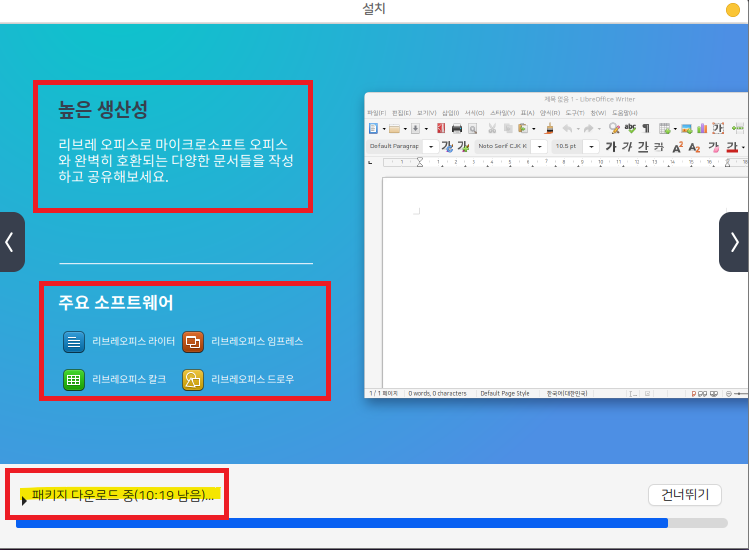Click Print icon in Writer preview

point(457,129)
